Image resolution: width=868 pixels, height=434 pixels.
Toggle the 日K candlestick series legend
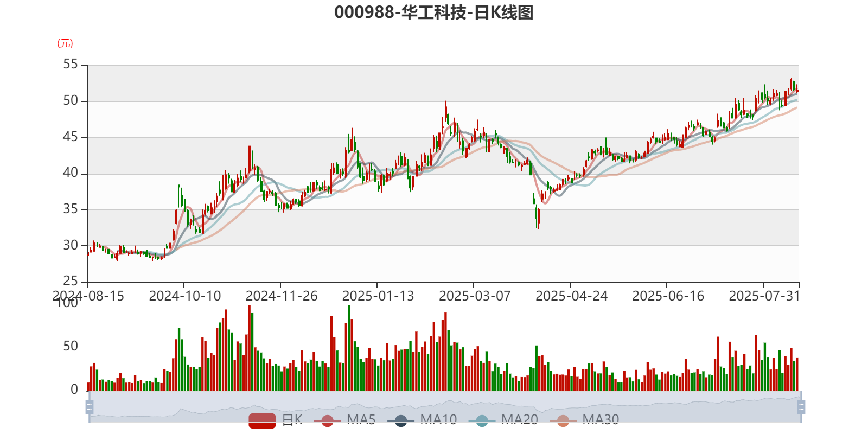pos(276,420)
